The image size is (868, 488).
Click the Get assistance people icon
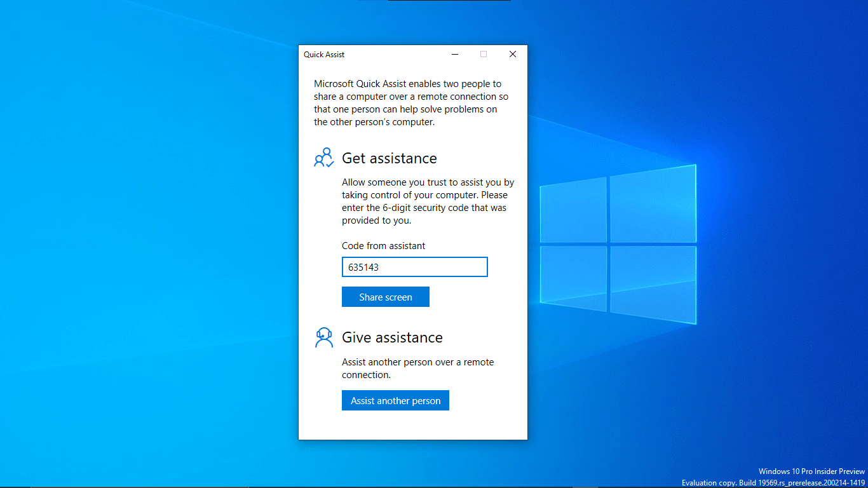pos(324,158)
